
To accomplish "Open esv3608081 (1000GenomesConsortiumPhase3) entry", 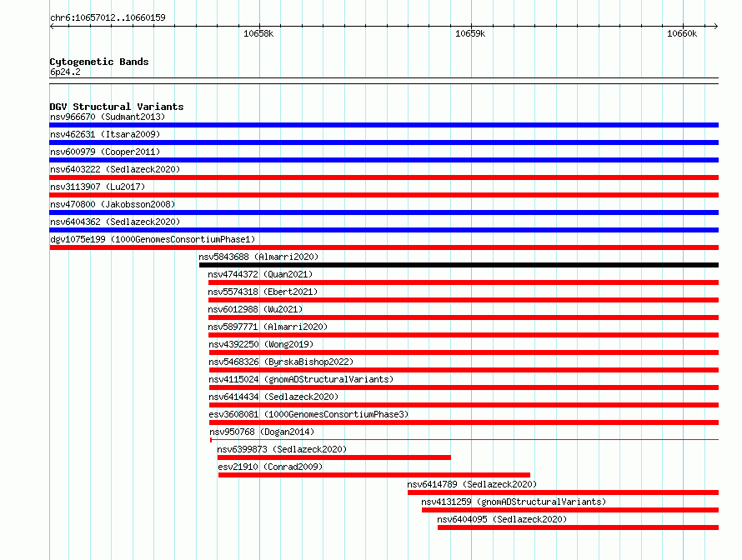I will click(308, 414).
